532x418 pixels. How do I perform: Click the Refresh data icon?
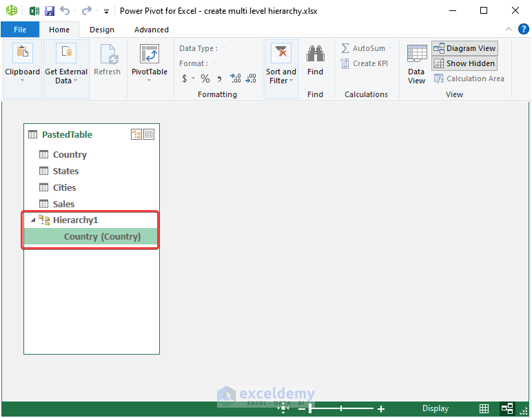(109, 54)
